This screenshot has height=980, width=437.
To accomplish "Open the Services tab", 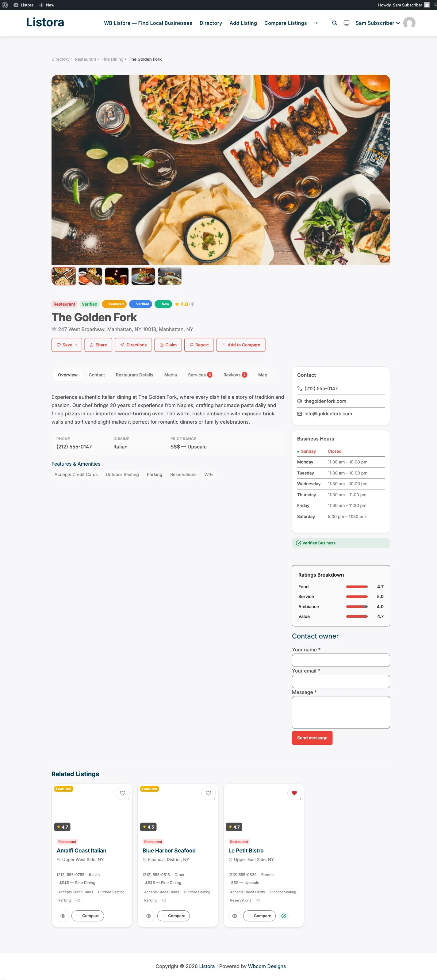I will pyautogui.click(x=200, y=375).
